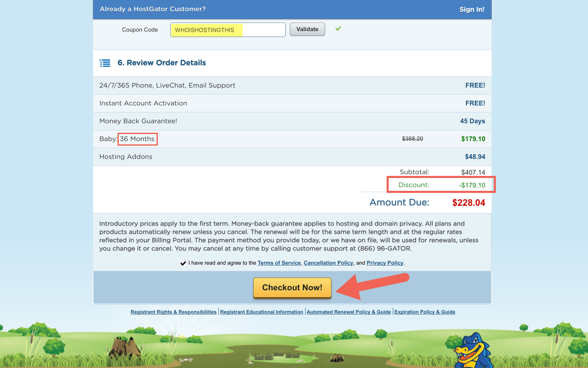Click the Subtotal: label

click(414, 172)
